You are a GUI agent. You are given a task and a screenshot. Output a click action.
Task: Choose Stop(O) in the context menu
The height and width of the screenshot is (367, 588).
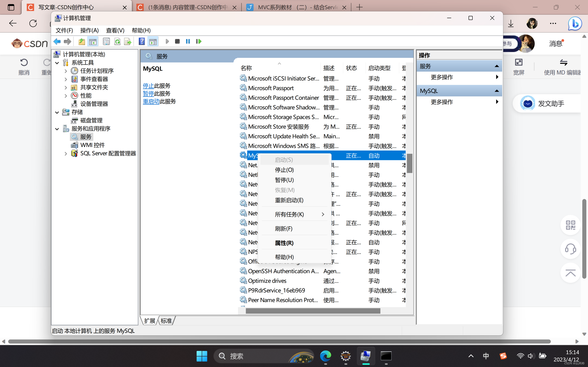pos(284,170)
